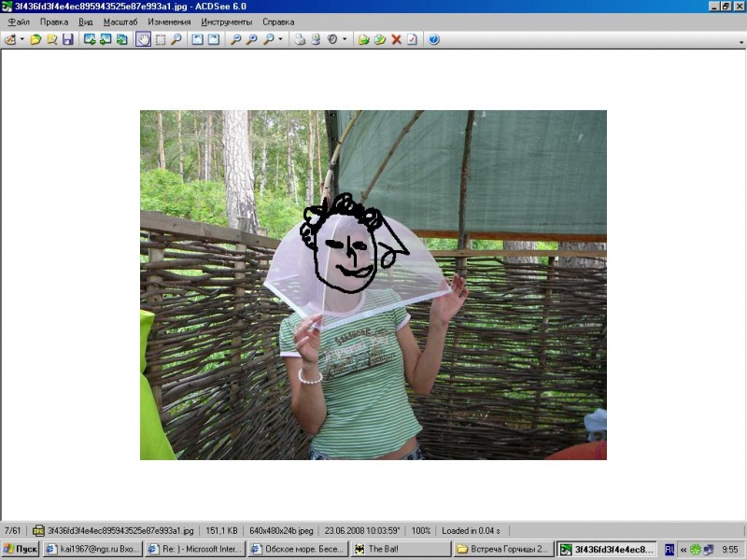Choose the rectangular selection tool
This screenshot has height=560, width=747.
160,39
